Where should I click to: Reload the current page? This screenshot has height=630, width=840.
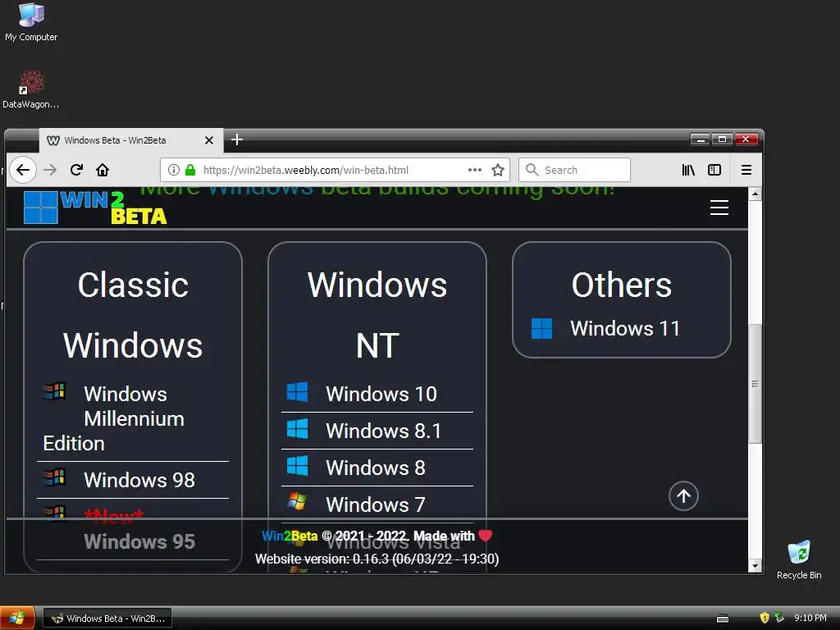tap(76, 170)
